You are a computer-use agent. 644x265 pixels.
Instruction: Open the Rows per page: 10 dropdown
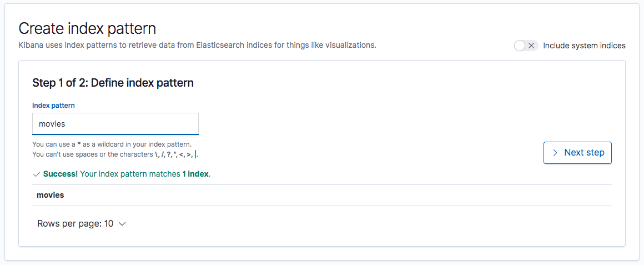82,224
